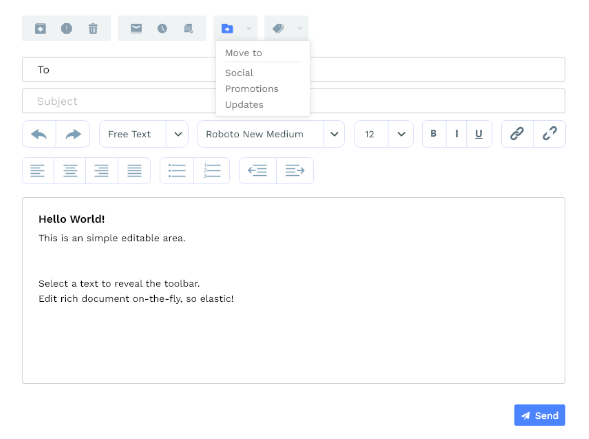This screenshot has height=439, width=589.
Task: Choose Social from Move to menu
Action: [x=239, y=73]
